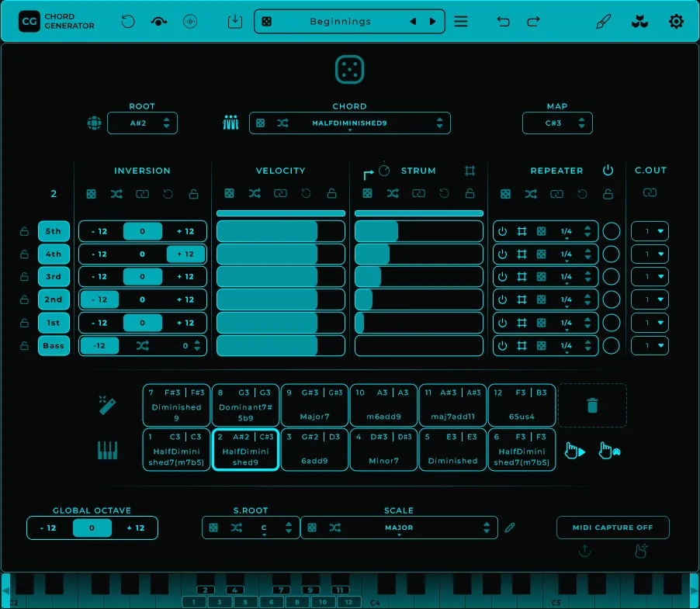This screenshot has height=609, width=700.
Task: Open the SCALE dropdown showing MAJOR
Action: [399, 528]
